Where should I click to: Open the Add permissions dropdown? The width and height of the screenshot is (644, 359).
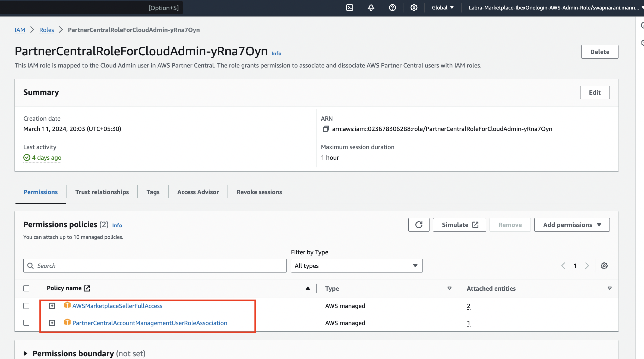[x=572, y=225]
